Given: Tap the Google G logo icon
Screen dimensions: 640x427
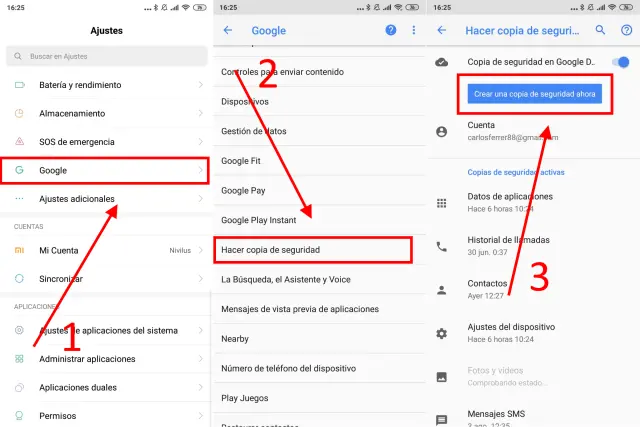Looking at the screenshot, I should click(x=19, y=171).
